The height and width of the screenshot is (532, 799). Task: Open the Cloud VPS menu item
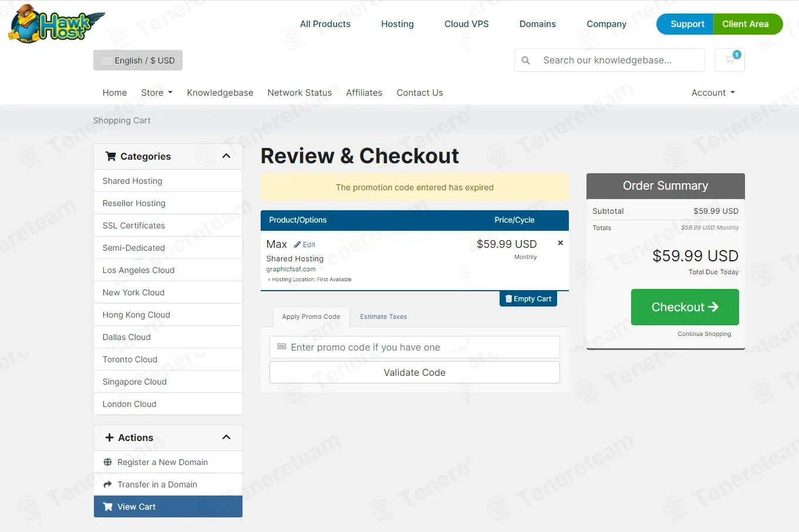pyautogui.click(x=467, y=24)
